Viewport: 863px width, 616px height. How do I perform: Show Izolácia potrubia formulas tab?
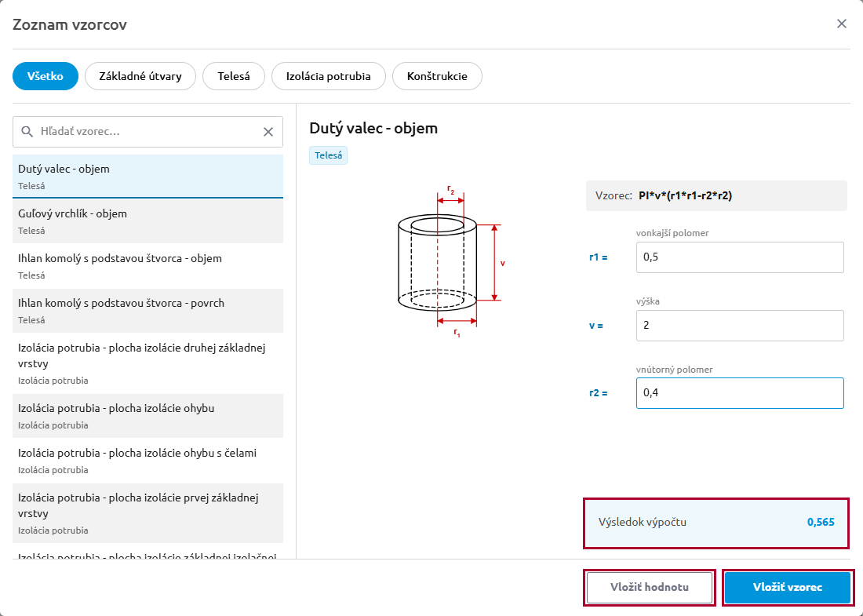[329, 76]
